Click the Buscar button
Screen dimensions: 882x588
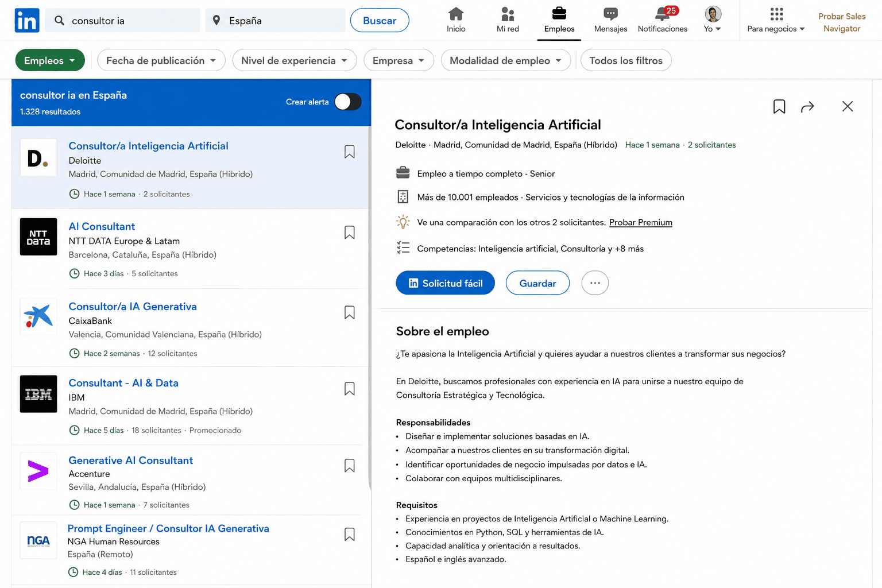(380, 21)
